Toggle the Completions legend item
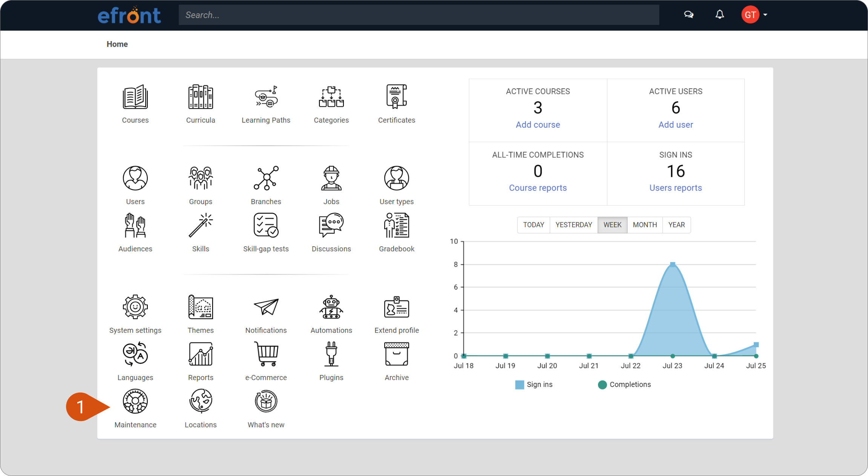 [x=624, y=385]
